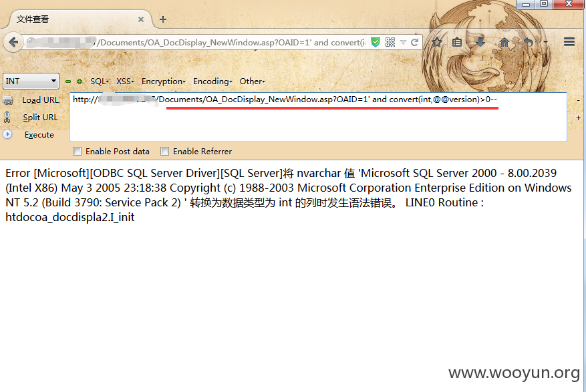Open the INT HackBar dropdown
This screenshot has height=392, width=586.
(x=31, y=81)
